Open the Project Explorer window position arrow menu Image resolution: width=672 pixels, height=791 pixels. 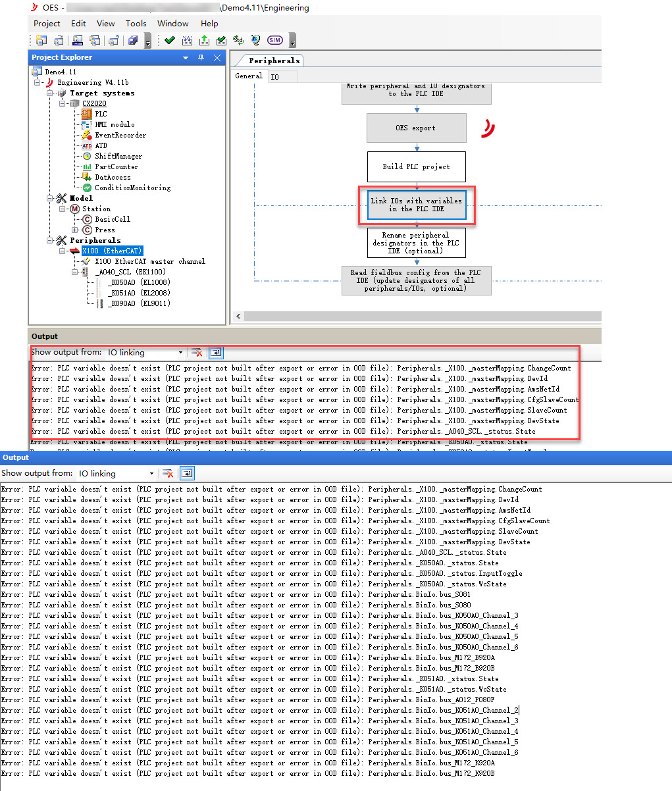click(186, 58)
